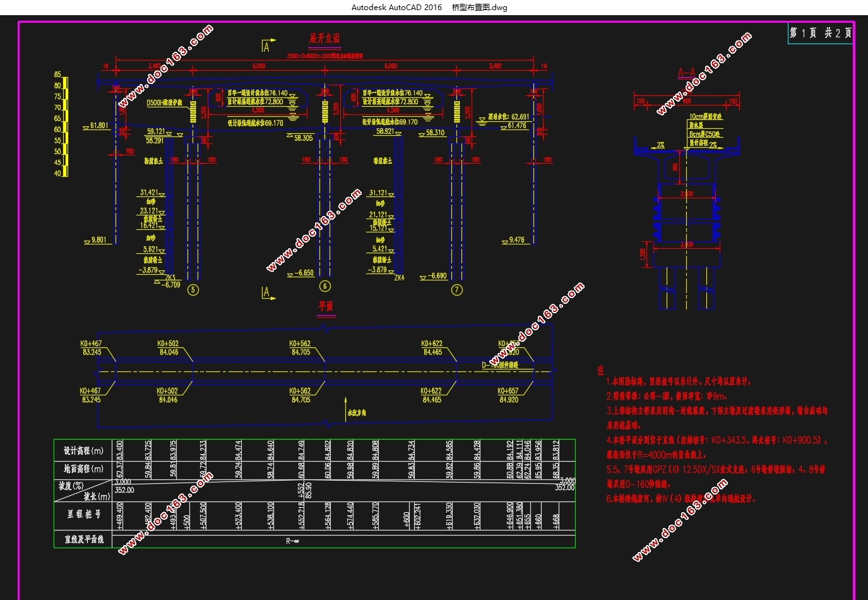The width and height of the screenshot is (868, 600).
Task: Click the '10cm' pavement layer label
Action: click(x=705, y=117)
